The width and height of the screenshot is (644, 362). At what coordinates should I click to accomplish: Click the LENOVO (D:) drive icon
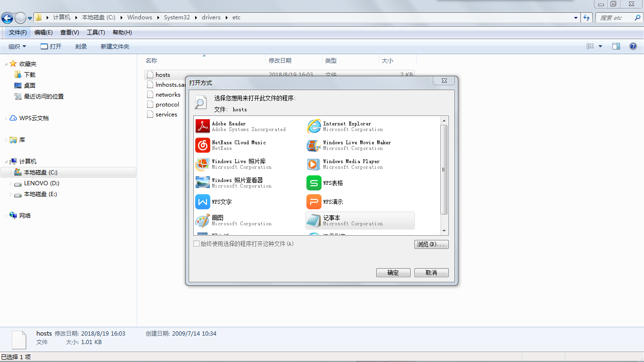18,183
